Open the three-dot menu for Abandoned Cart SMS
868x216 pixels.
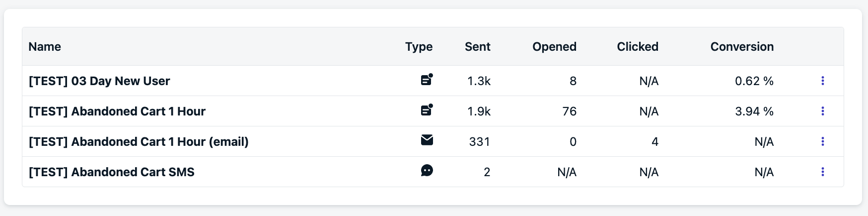(x=823, y=172)
